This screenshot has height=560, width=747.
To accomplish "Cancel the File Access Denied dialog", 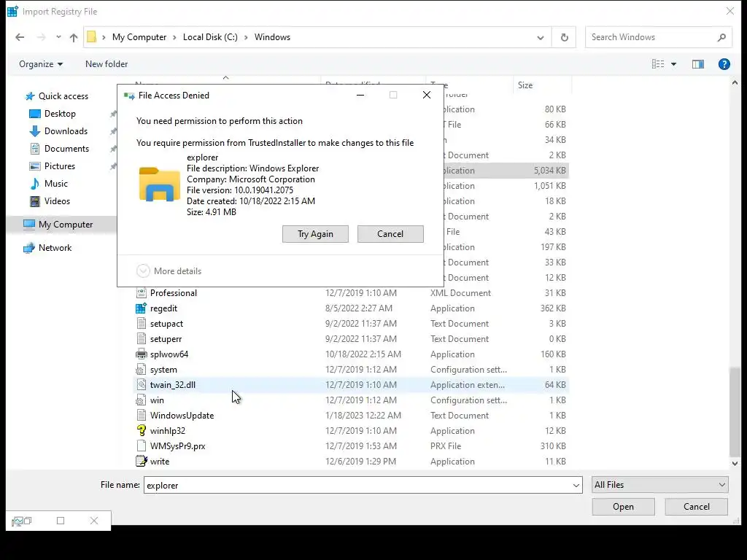I will 390,234.
